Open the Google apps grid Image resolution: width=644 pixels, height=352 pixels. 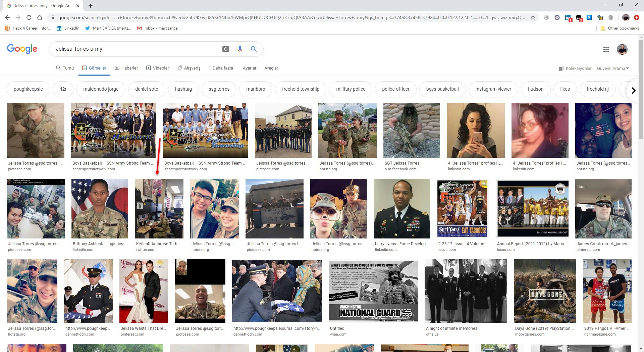click(x=606, y=49)
